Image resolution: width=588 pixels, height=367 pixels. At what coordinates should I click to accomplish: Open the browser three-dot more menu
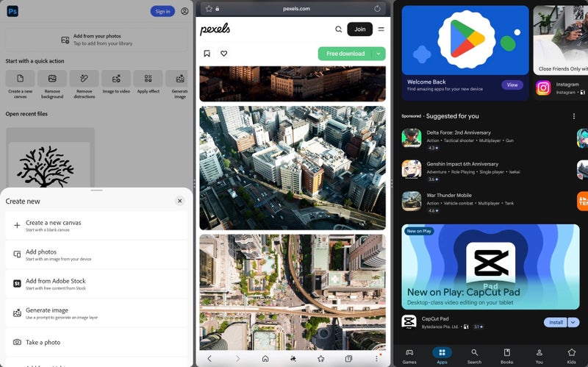[x=376, y=359]
